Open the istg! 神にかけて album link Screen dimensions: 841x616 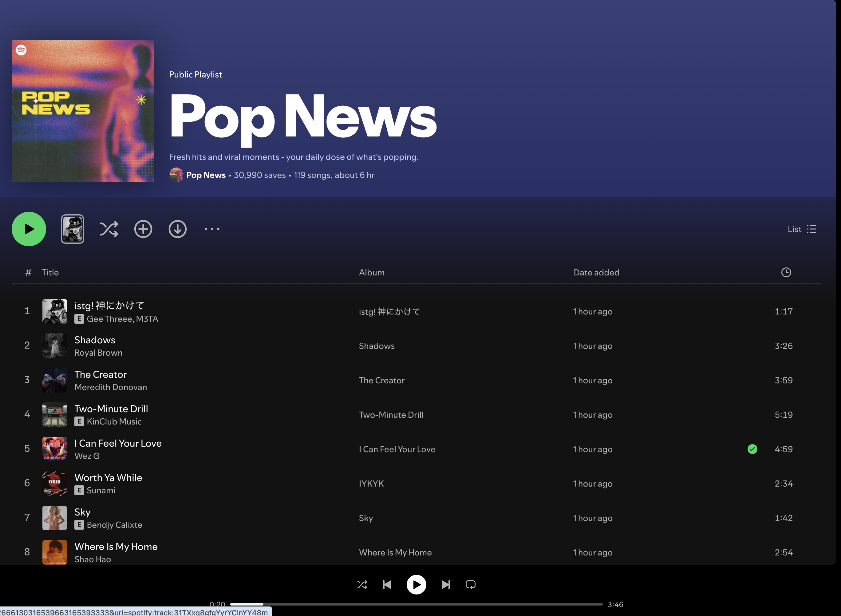[389, 311]
